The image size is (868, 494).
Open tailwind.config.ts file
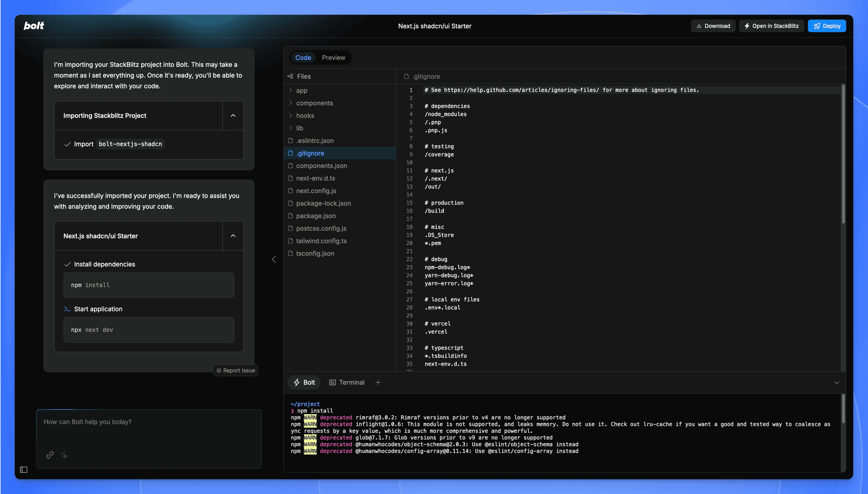click(339, 241)
